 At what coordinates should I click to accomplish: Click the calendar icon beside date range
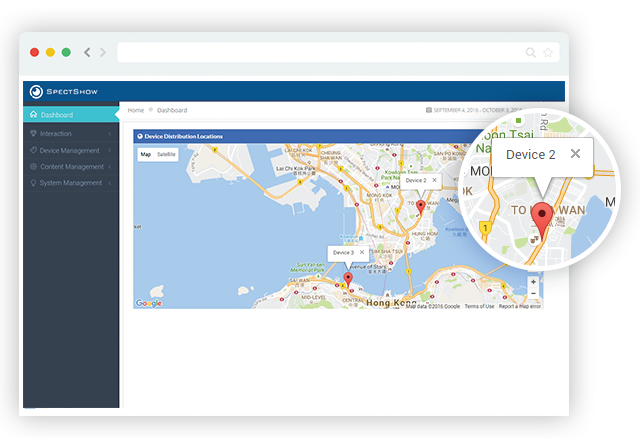click(x=429, y=110)
